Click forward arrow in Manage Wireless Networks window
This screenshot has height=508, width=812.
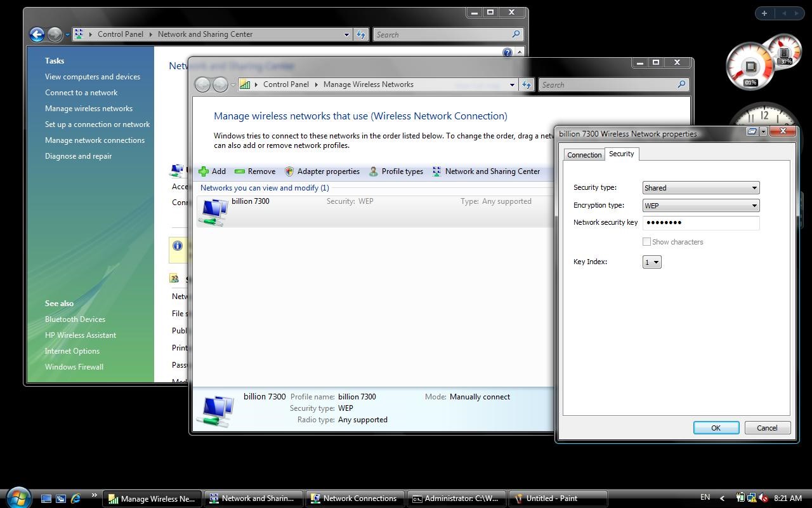[220, 84]
